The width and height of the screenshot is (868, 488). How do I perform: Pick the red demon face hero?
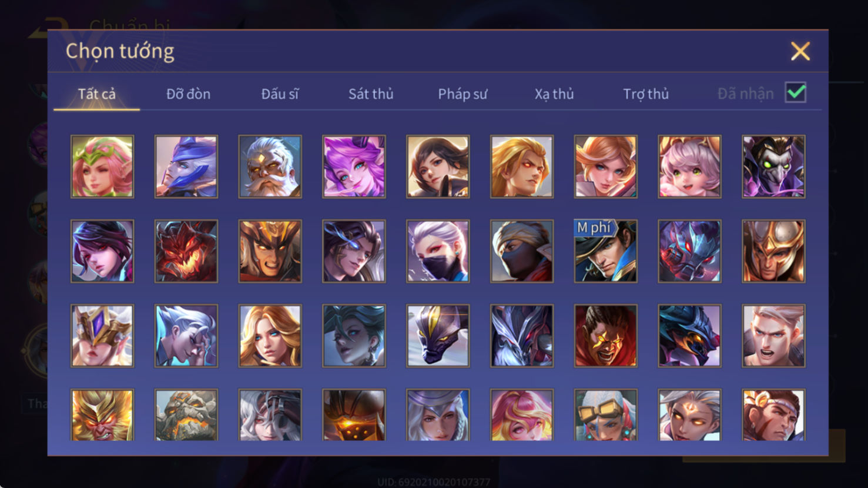pyautogui.click(x=186, y=251)
